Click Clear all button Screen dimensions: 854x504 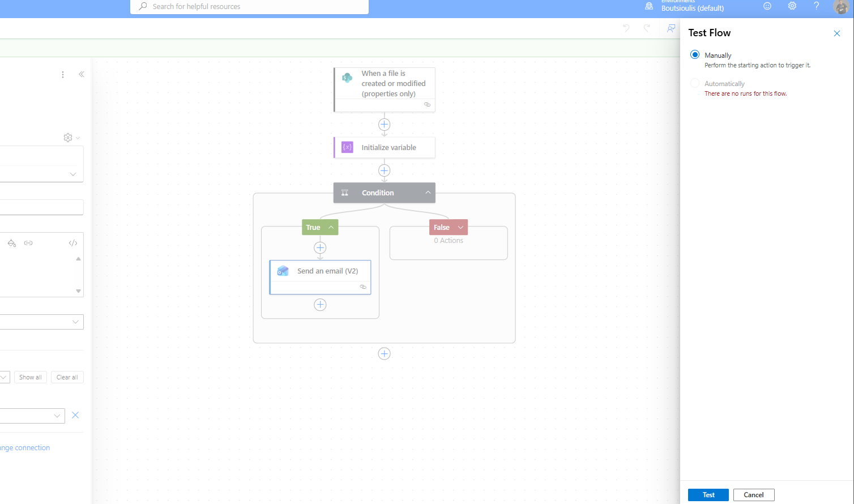click(67, 377)
